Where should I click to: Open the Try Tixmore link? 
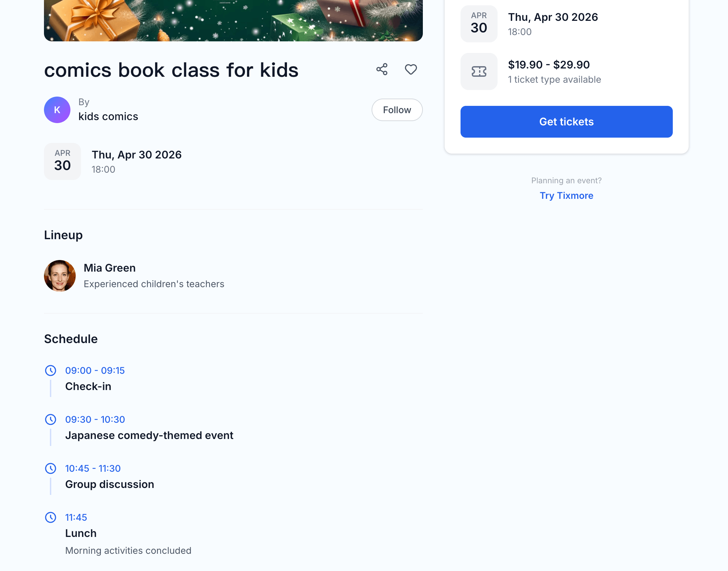[x=567, y=196]
